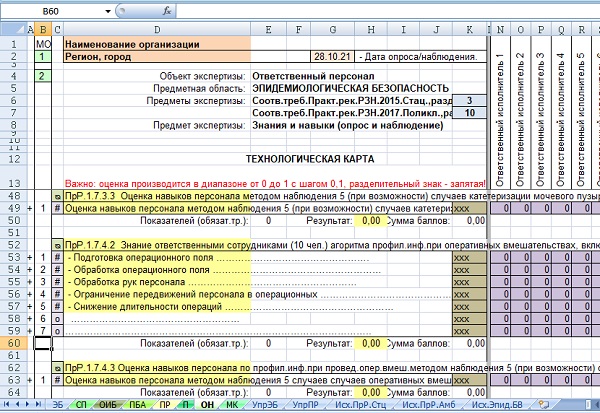600x413 pixels.
Task: Click the plus marker in row 55
Action: point(30,282)
